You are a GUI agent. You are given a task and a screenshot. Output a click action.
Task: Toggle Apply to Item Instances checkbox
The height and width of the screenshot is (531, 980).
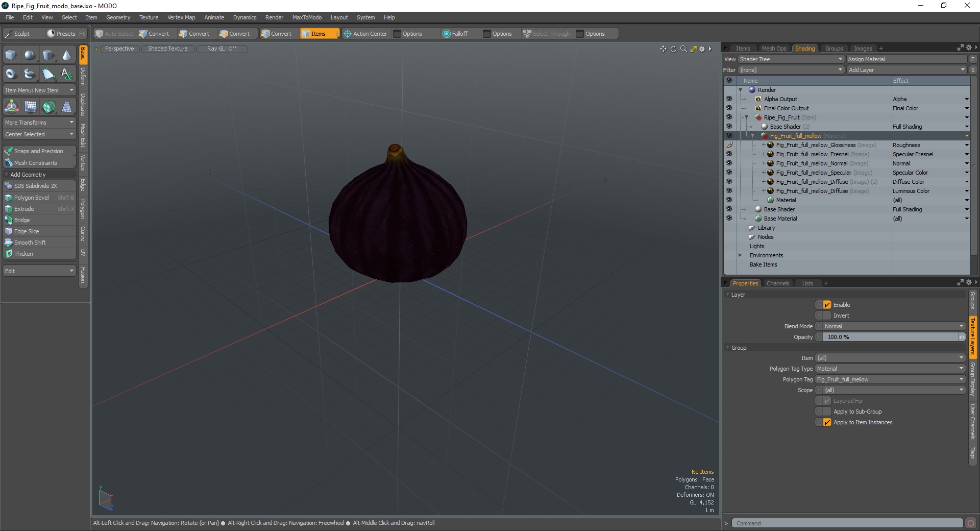827,422
